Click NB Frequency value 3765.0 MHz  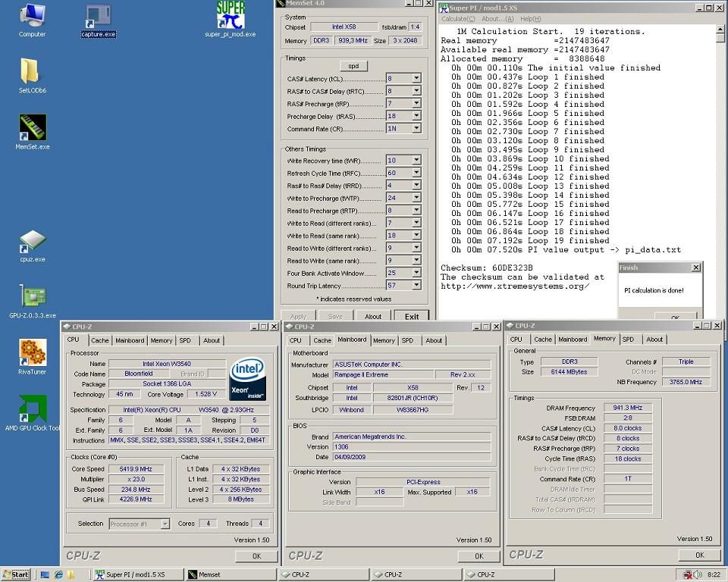pos(686,382)
